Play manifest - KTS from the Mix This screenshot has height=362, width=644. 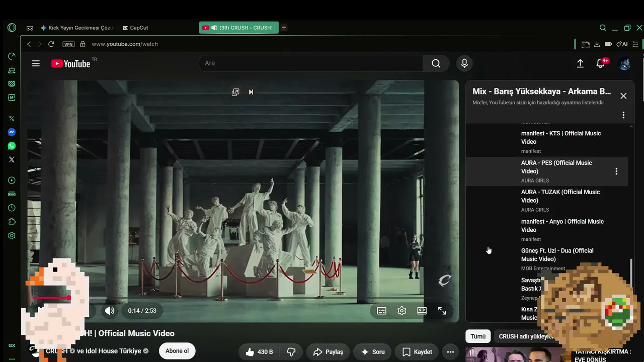[x=547, y=142]
